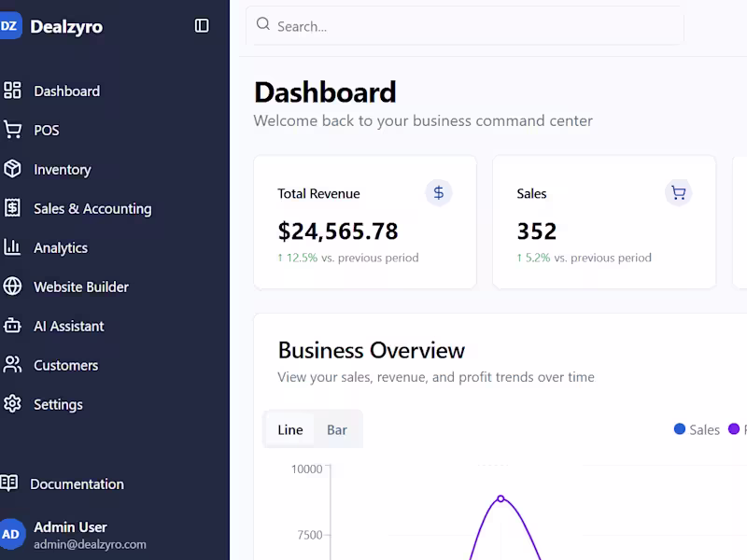Navigate to Sales & Accounting
747x560 pixels.
(92, 208)
